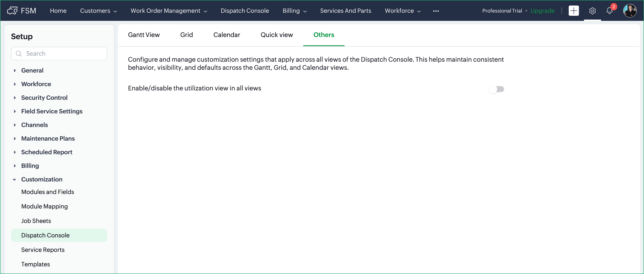Expand the General setup section
The height and width of the screenshot is (274, 644).
(x=15, y=70)
